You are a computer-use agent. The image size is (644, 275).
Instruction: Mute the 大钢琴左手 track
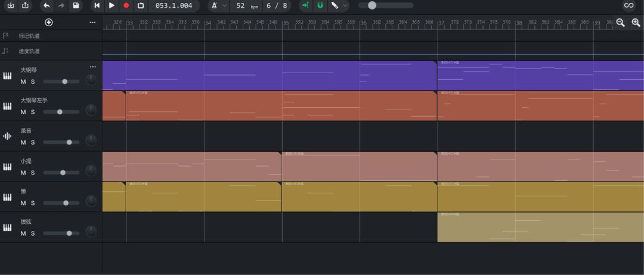pyautogui.click(x=23, y=112)
